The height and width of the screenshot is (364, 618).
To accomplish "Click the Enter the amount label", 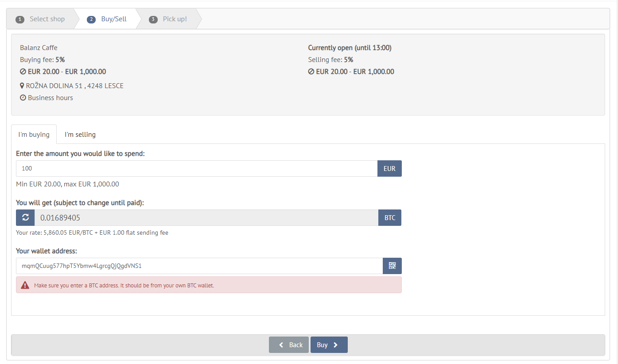I will pyautogui.click(x=81, y=153).
